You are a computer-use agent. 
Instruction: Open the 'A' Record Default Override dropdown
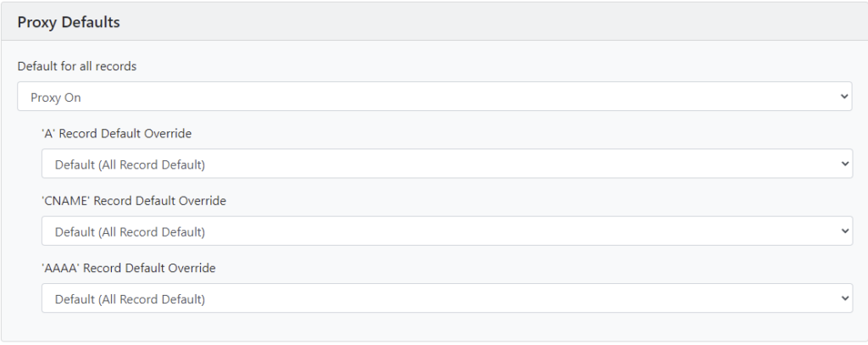pos(447,164)
